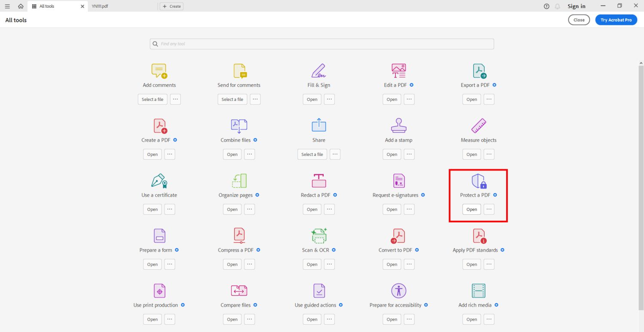Click Open under Redact a PDF
The width and height of the screenshot is (644, 332).
point(312,209)
